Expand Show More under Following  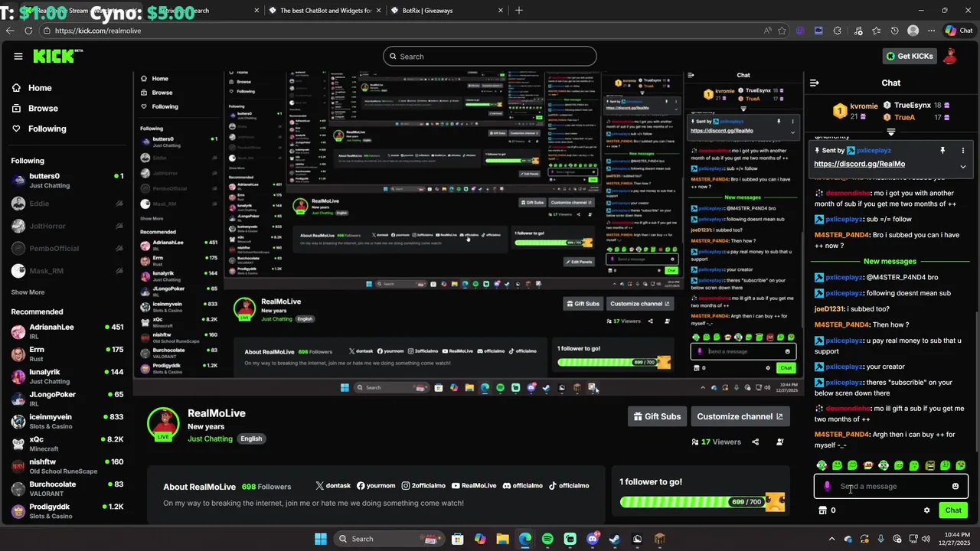point(28,292)
